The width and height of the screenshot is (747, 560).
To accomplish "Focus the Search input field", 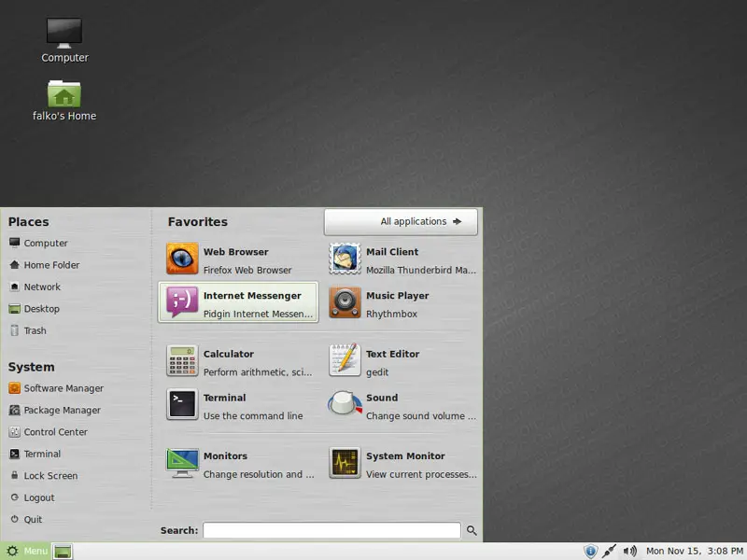I will pos(332,530).
